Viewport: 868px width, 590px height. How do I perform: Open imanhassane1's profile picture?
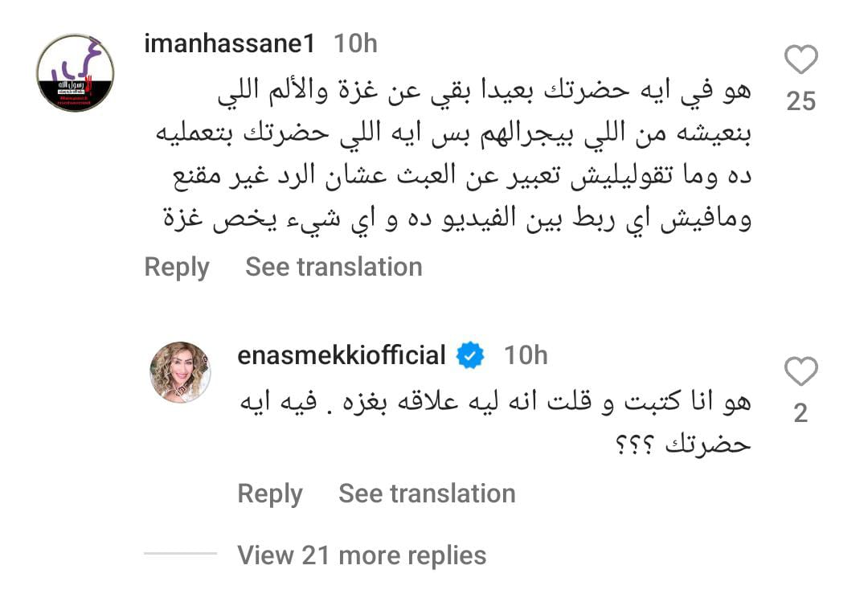point(76,73)
